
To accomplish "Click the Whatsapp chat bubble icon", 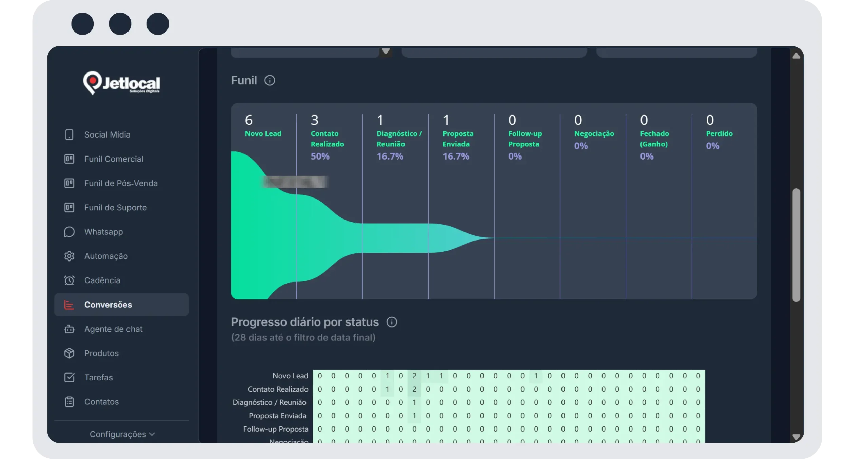I will tap(69, 232).
